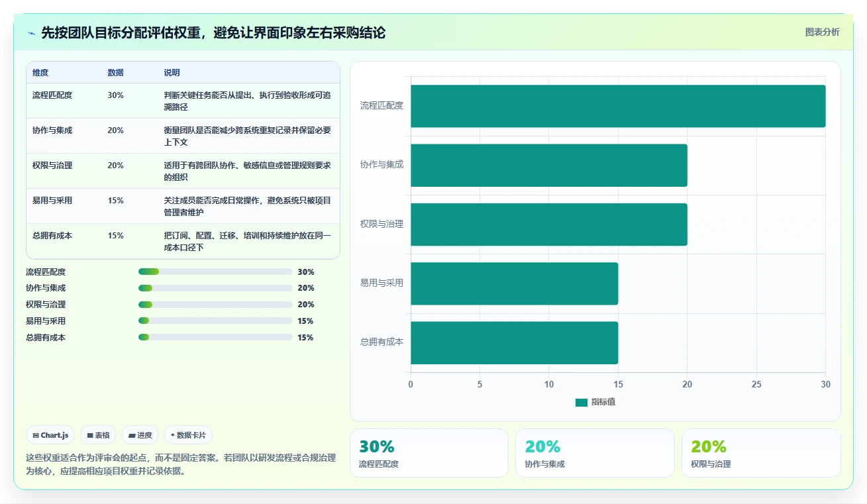
Task: Click the 20% table cell for 权限与治理
Action: (115, 166)
